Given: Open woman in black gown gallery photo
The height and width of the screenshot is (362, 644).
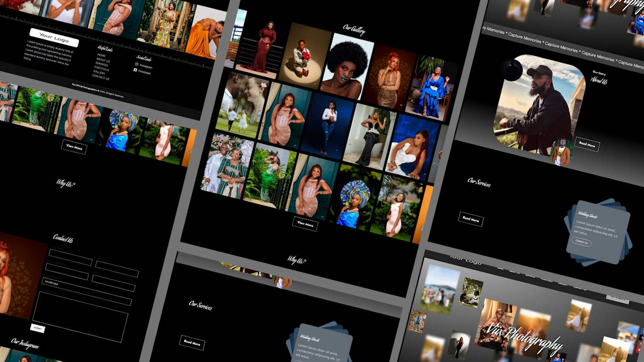Looking at the screenshot, I should pos(370,137).
